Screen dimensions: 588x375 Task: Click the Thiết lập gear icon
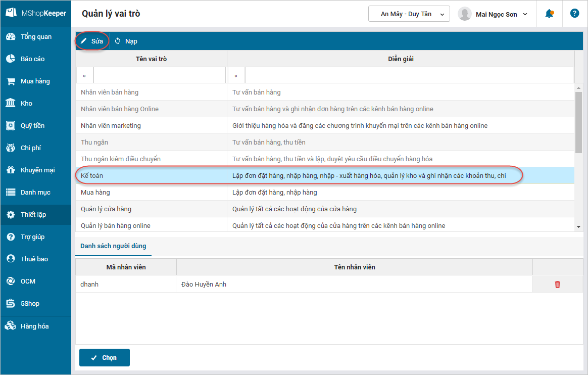pos(11,214)
